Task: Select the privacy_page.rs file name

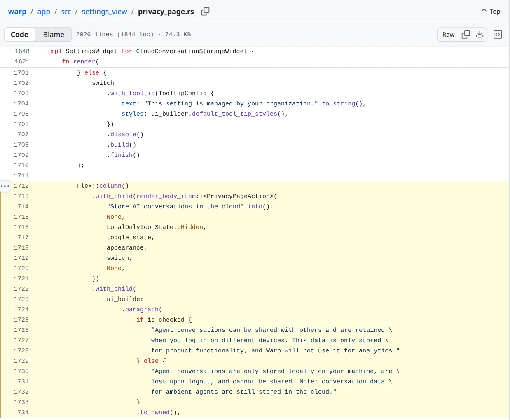Action: tap(166, 12)
